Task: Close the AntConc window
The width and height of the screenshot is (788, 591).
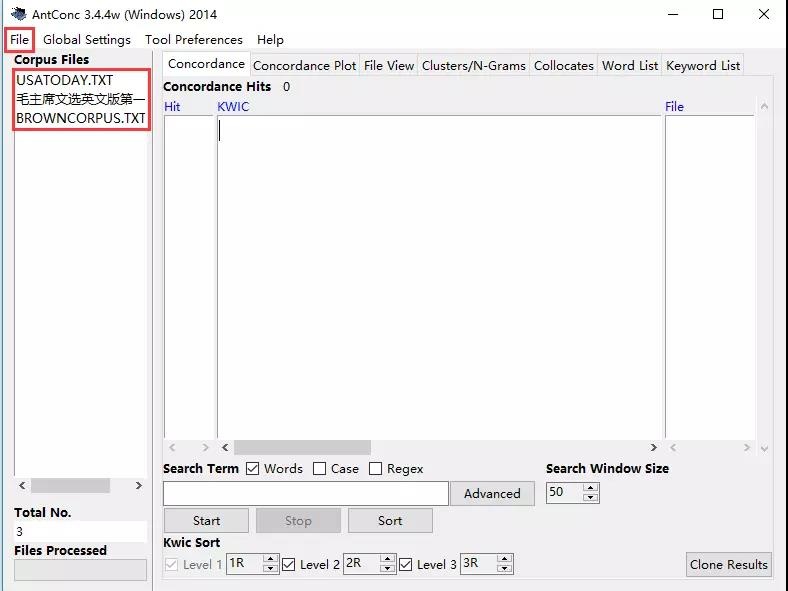Action: point(764,14)
